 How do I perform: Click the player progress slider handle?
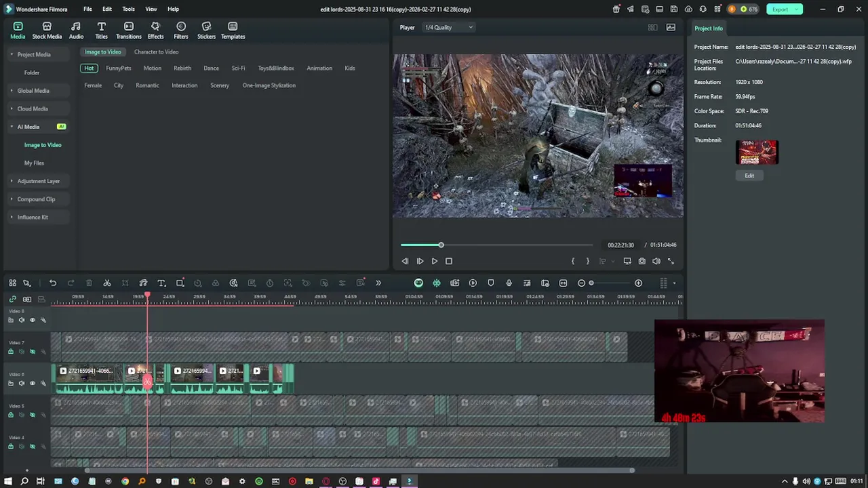[441, 245]
